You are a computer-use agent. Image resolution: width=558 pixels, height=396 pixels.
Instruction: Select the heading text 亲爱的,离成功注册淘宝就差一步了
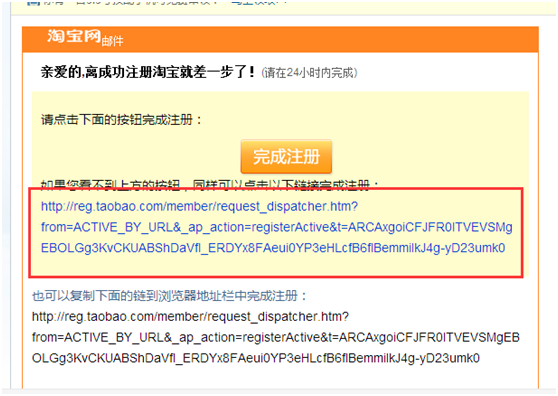coord(148,72)
